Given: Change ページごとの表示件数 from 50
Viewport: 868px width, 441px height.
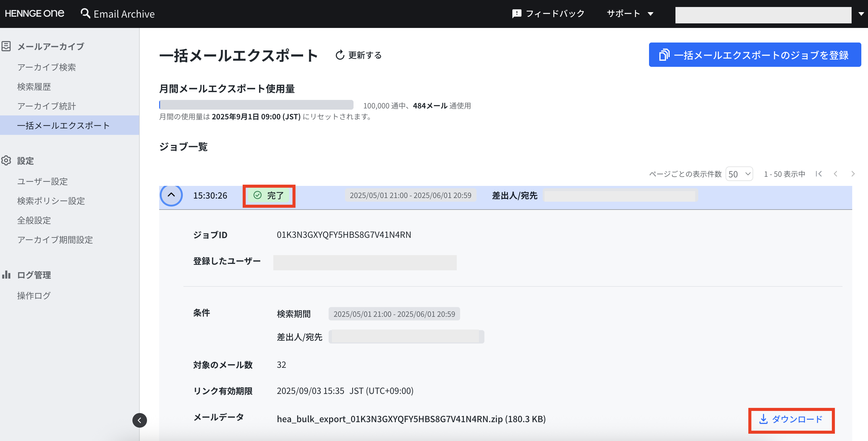Looking at the screenshot, I should click(x=739, y=174).
